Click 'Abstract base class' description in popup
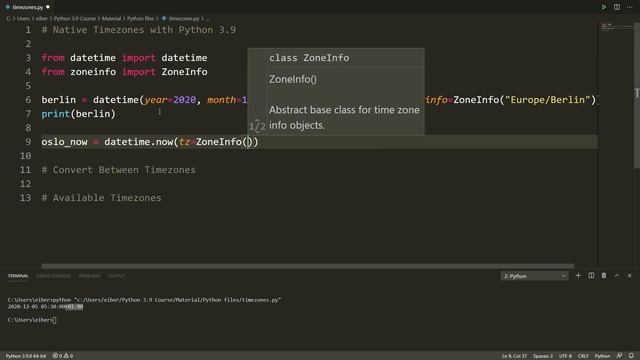Image resolution: width=640 pixels, height=360 pixels. (x=344, y=118)
